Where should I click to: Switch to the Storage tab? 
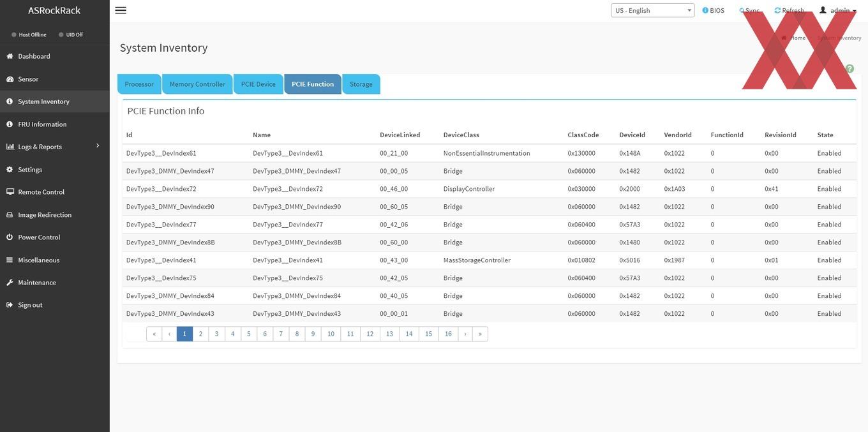tap(361, 84)
